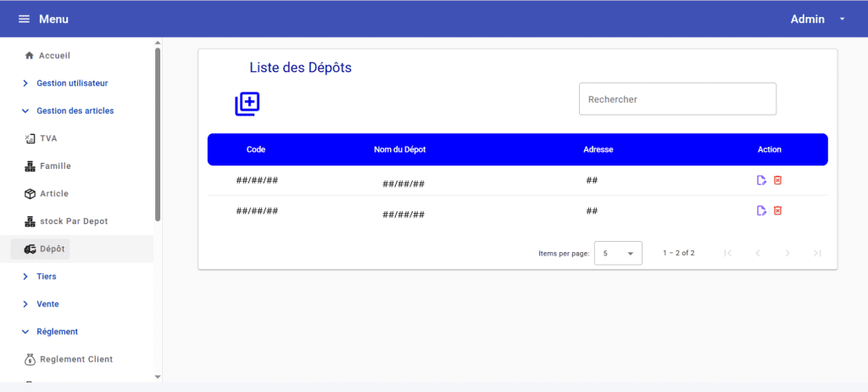Open the Article page
Image resolution: width=868 pixels, height=392 pixels.
(53, 193)
